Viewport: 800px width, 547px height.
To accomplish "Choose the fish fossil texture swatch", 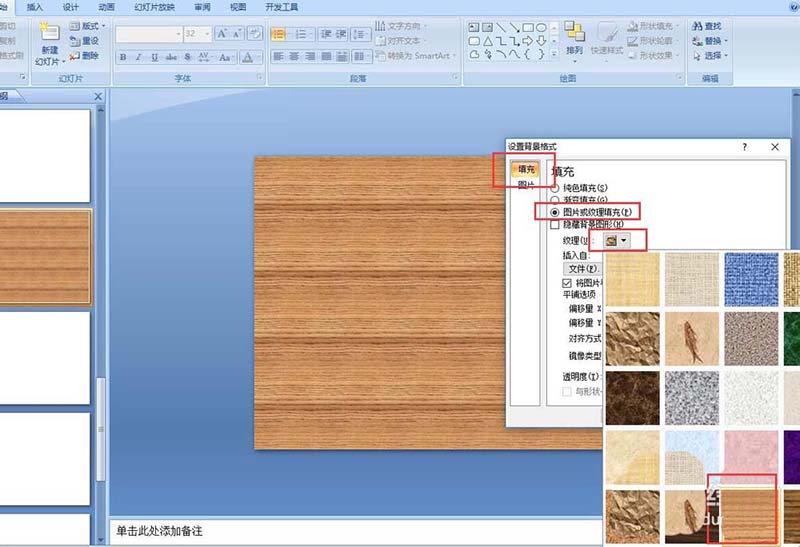I will tap(691, 338).
